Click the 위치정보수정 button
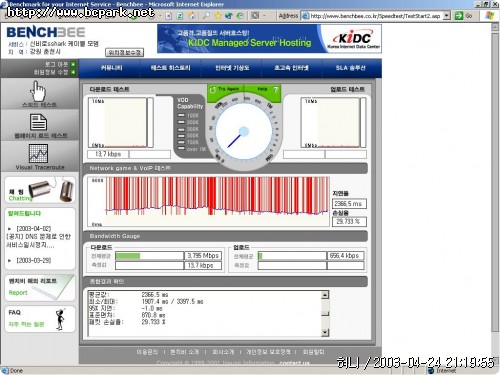This screenshot has height=375, width=500. 125,52
